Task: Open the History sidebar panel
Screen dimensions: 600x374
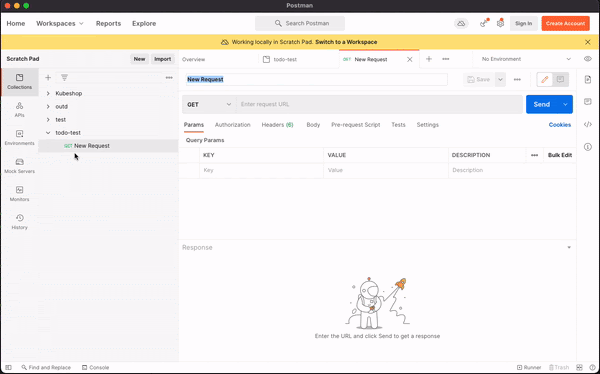Action: pos(20,222)
